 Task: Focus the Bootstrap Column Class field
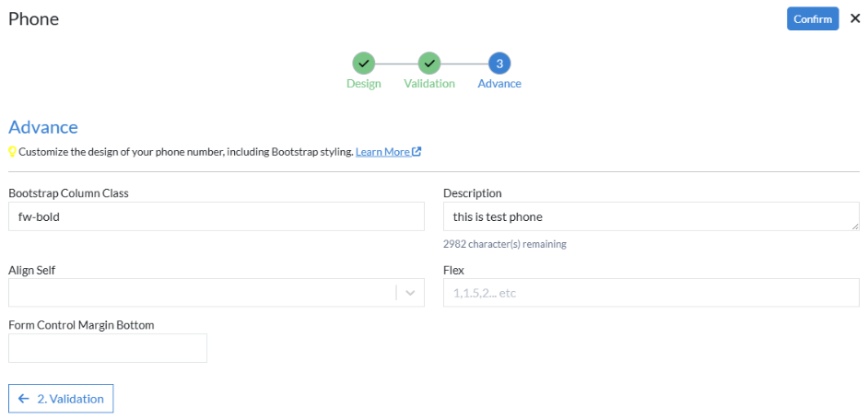[x=216, y=217]
